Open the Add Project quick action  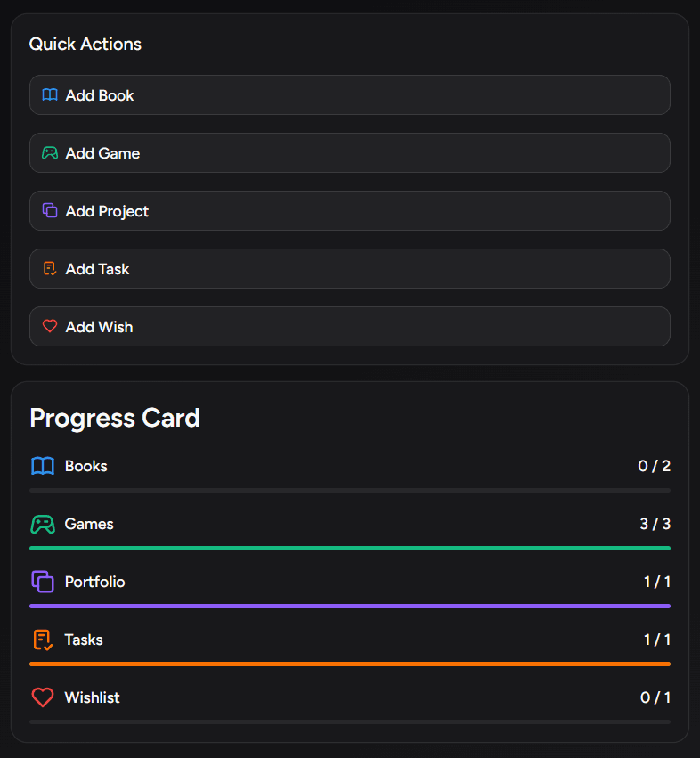click(349, 211)
